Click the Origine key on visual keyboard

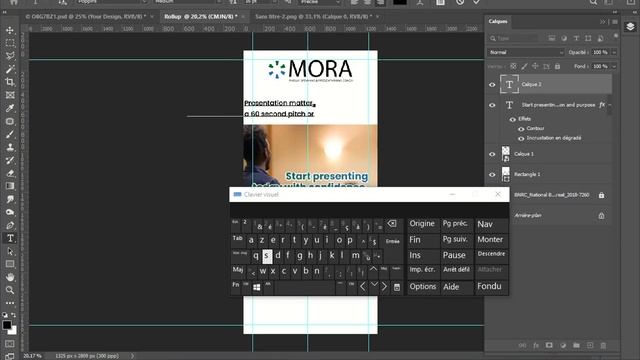[422, 224]
